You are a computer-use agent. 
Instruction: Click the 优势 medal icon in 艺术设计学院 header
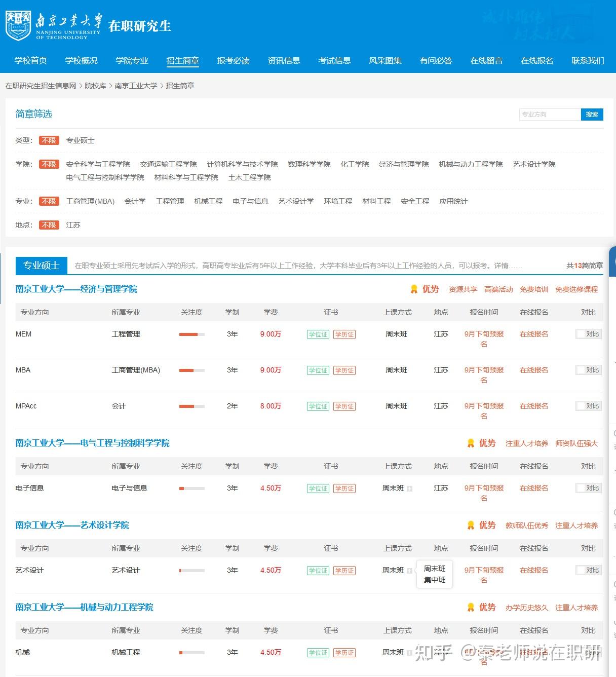471,525
